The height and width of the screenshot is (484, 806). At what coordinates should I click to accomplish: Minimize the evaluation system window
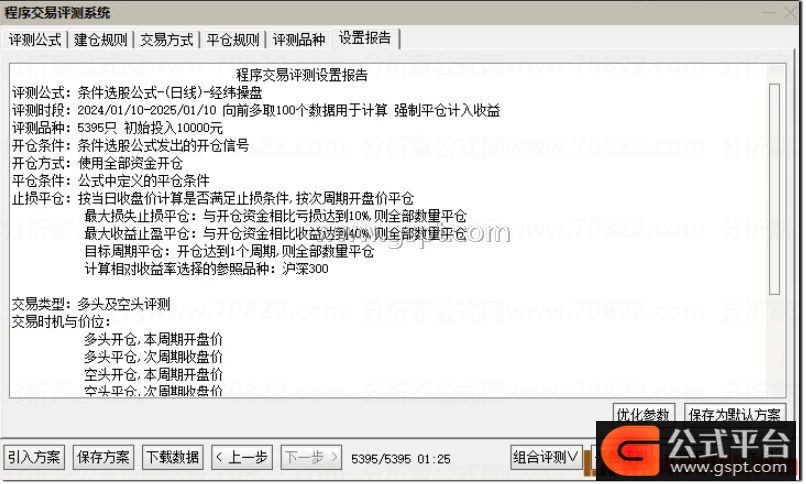click(x=767, y=13)
